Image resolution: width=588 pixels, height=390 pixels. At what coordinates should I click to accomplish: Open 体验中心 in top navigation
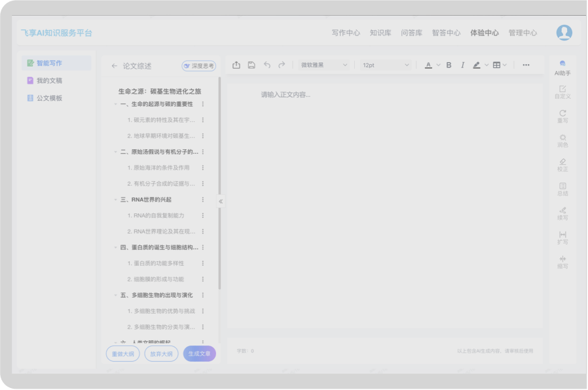pyautogui.click(x=485, y=33)
